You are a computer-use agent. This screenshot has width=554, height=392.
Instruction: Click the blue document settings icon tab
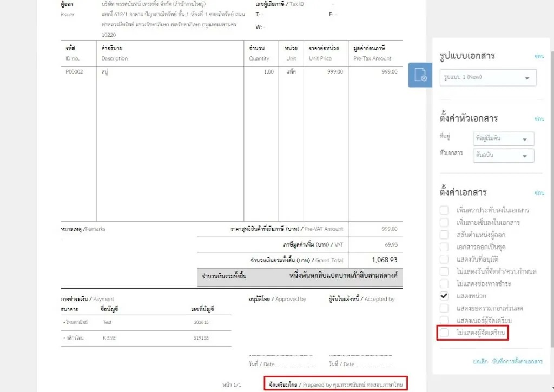(x=420, y=75)
